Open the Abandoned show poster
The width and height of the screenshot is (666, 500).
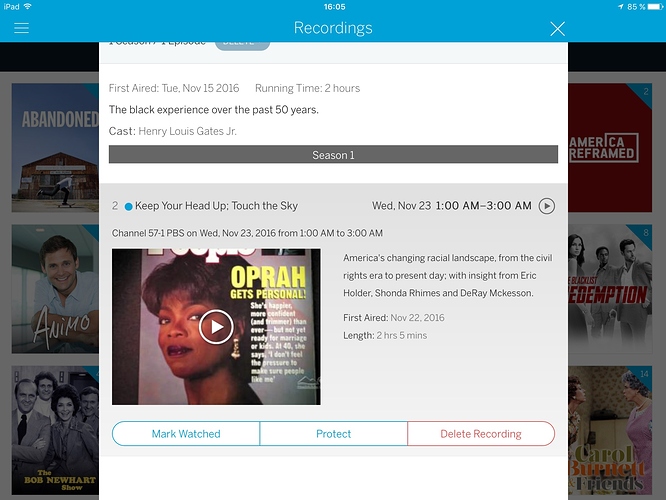[x=55, y=147]
